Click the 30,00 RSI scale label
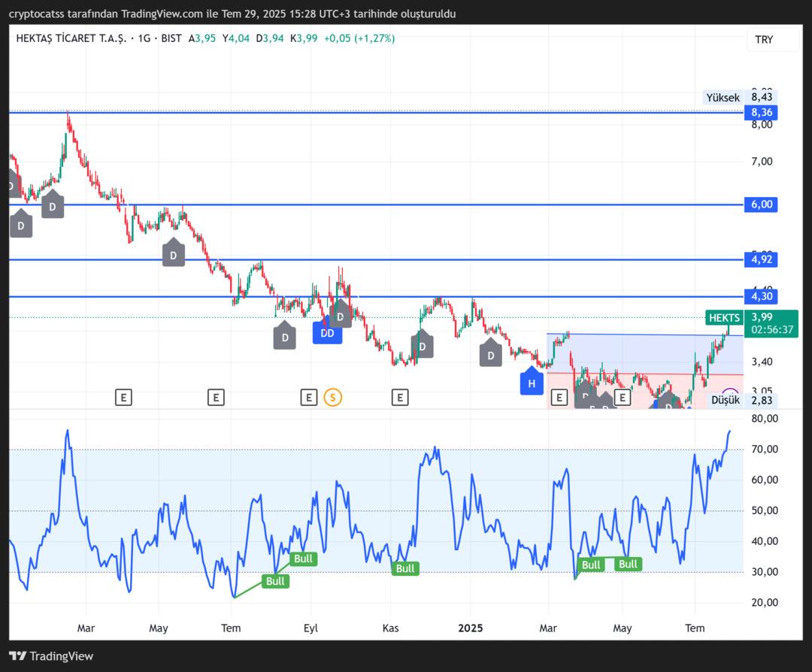The width and height of the screenshot is (812, 672). pyautogui.click(x=765, y=572)
